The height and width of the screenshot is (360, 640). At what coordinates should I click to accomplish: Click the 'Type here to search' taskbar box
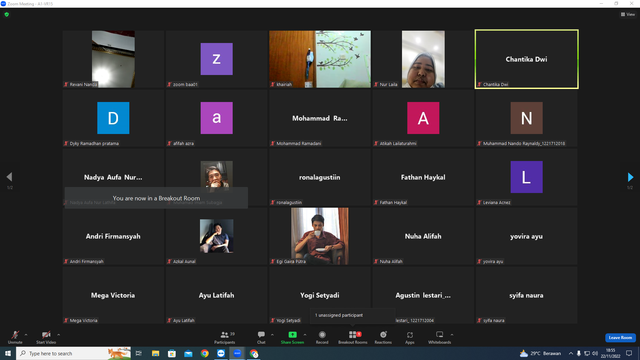coord(73,353)
